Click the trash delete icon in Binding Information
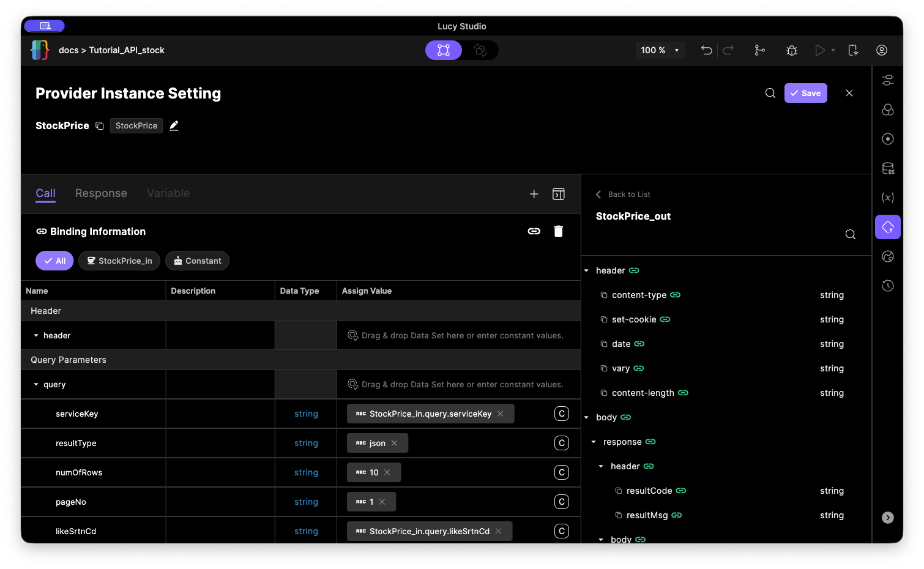Viewport: 924px width, 569px height. (x=559, y=231)
